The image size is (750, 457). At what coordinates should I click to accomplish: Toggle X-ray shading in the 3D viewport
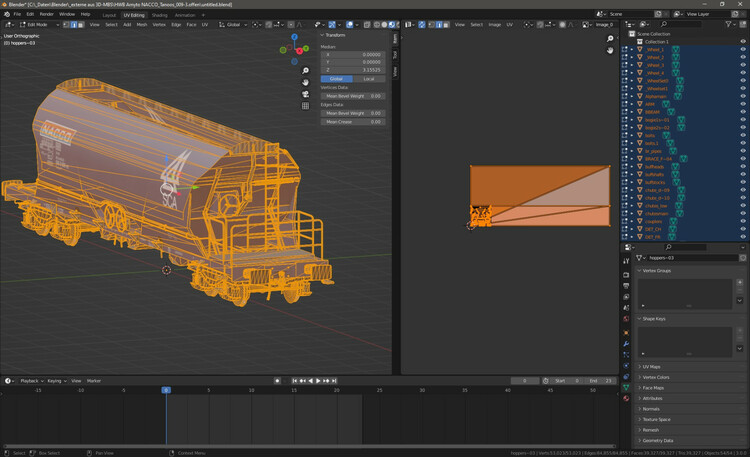(367, 24)
